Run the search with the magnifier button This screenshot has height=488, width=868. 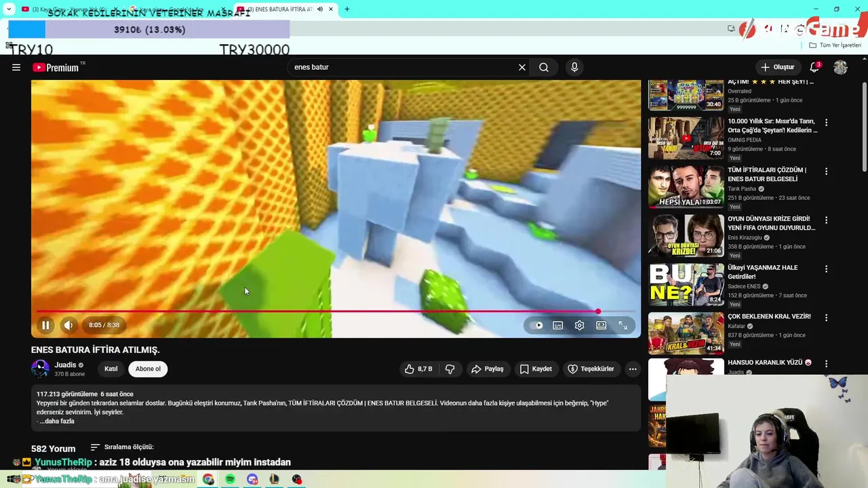pos(544,67)
